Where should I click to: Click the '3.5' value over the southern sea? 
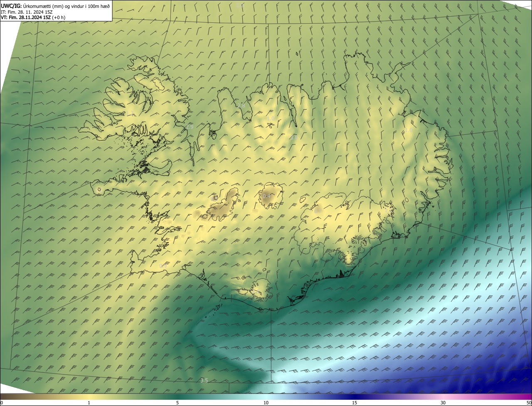204,380
